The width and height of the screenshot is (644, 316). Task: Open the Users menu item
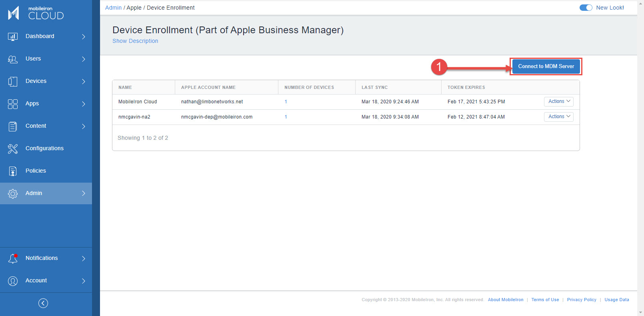pyautogui.click(x=46, y=59)
